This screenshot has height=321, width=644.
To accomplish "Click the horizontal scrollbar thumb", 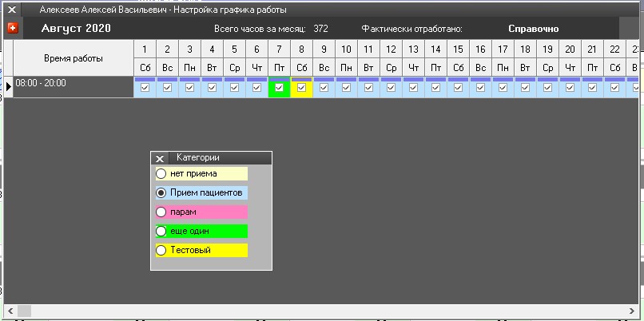I will tap(24, 309).
